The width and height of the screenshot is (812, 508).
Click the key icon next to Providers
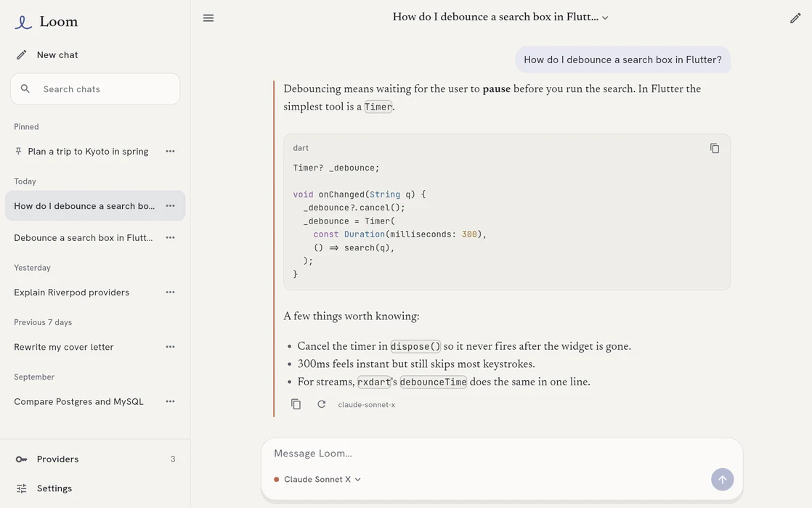(x=21, y=459)
